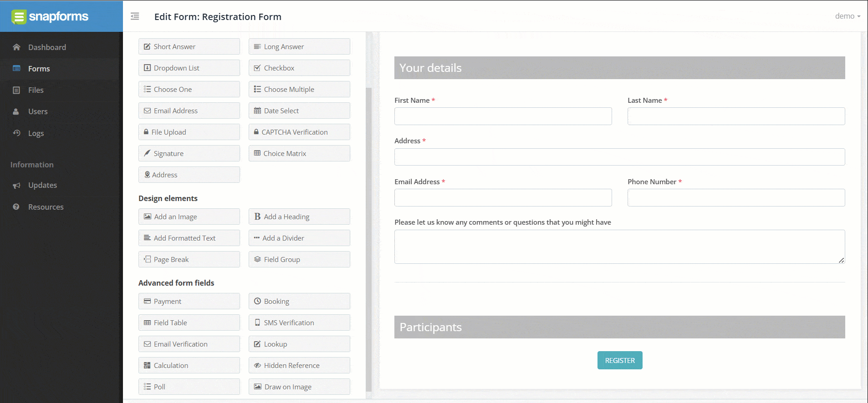This screenshot has height=403, width=868.
Task: Click the Forms sidebar icon
Action: point(16,68)
